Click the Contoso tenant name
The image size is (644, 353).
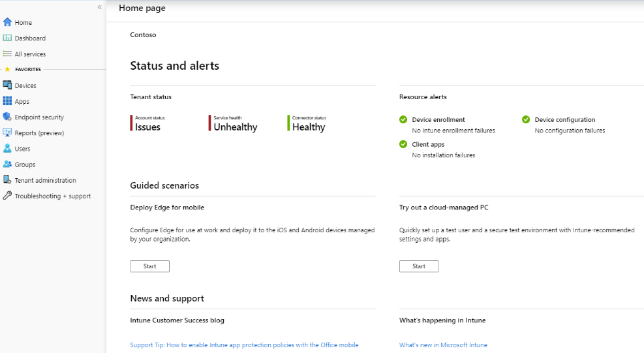pyautogui.click(x=143, y=35)
